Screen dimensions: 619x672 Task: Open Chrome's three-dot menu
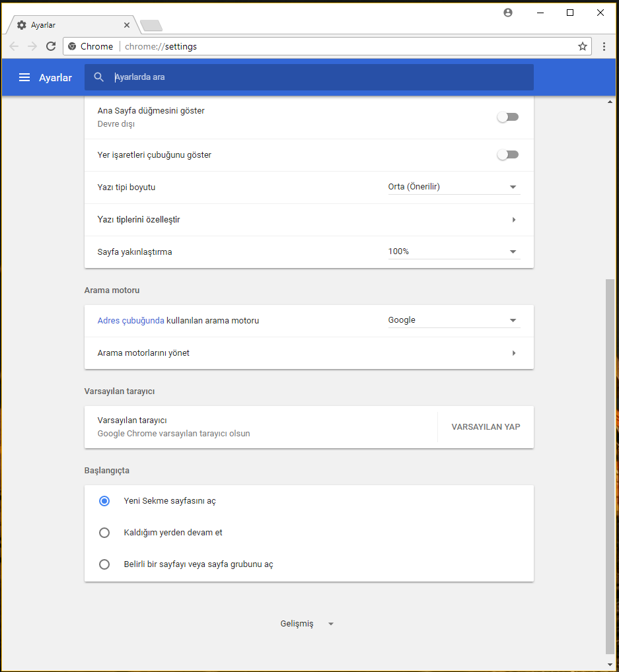click(x=604, y=46)
